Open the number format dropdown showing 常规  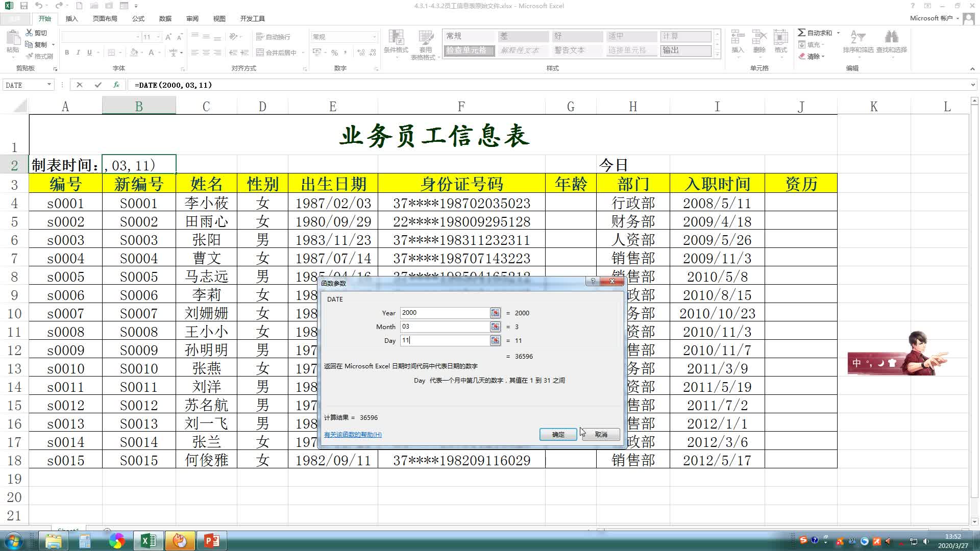point(374,36)
